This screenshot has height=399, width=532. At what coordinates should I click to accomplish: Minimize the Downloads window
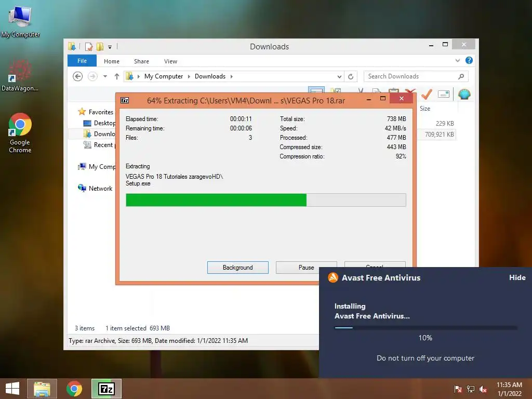431,45
